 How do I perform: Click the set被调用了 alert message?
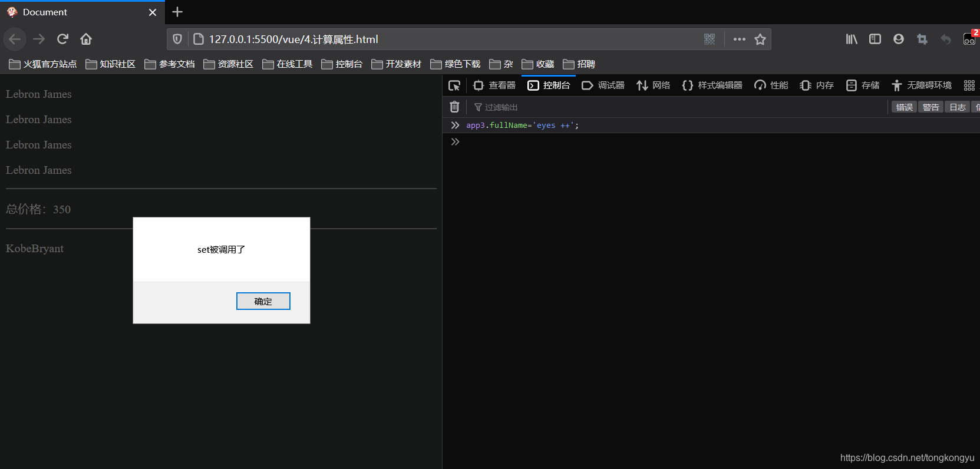(x=221, y=250)
